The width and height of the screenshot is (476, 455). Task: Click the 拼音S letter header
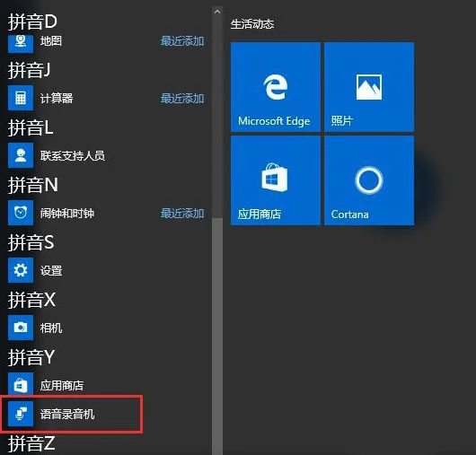(x=31, y=242)
